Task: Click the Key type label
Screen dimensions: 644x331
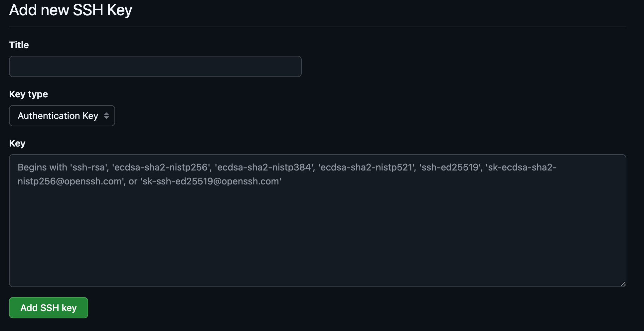Action: pos(29,94)
